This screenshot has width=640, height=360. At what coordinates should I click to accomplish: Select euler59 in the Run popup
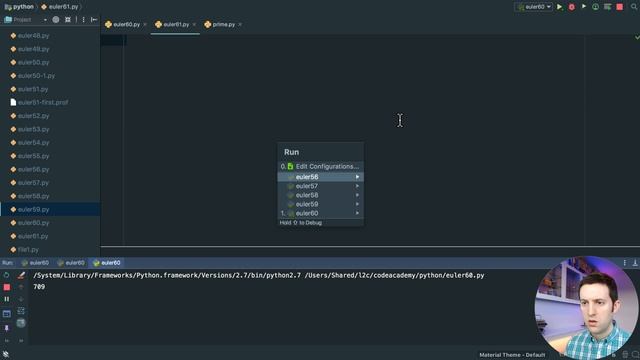point(320,204)
